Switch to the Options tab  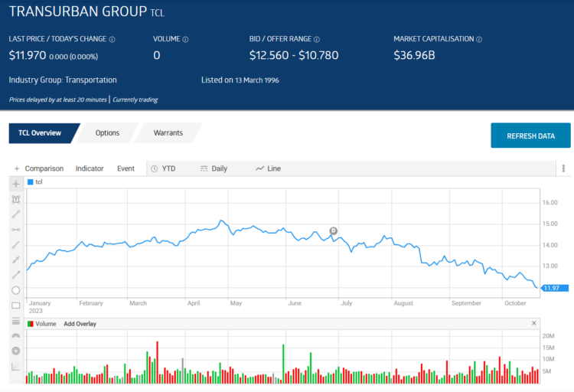click(107, 133)
